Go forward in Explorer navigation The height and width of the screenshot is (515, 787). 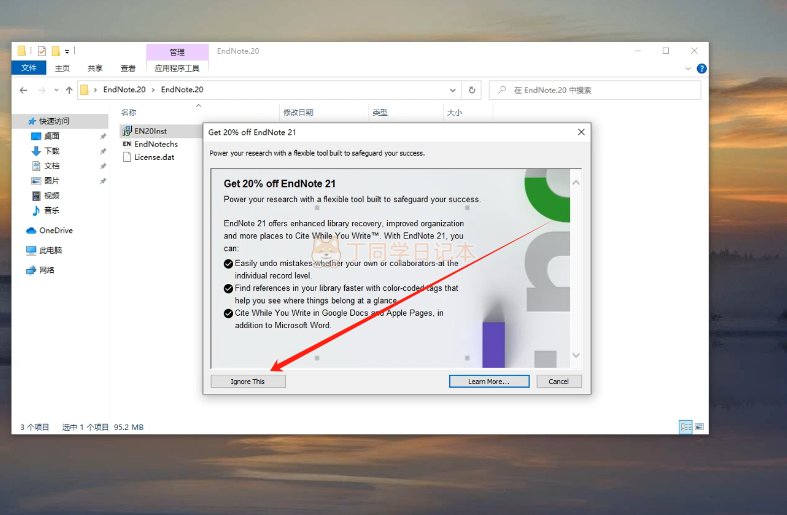pyautogui.click(x=42, y=90)
